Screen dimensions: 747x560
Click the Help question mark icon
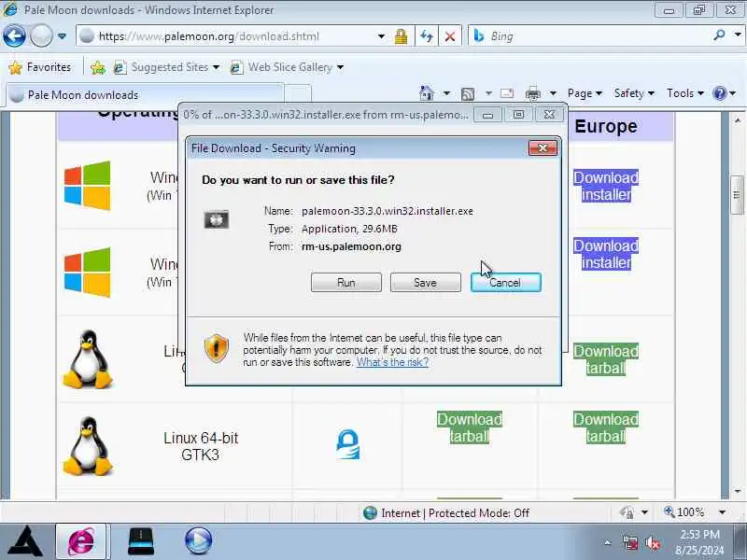click(719, 93)
